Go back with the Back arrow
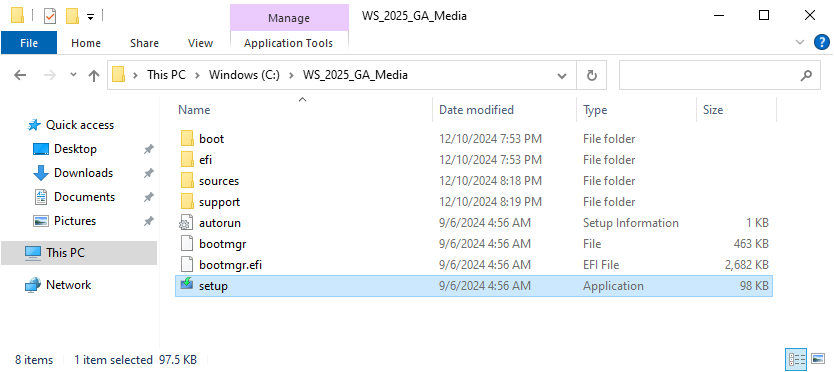The width and height of the screenshot is (834, 372). (20, 76)
